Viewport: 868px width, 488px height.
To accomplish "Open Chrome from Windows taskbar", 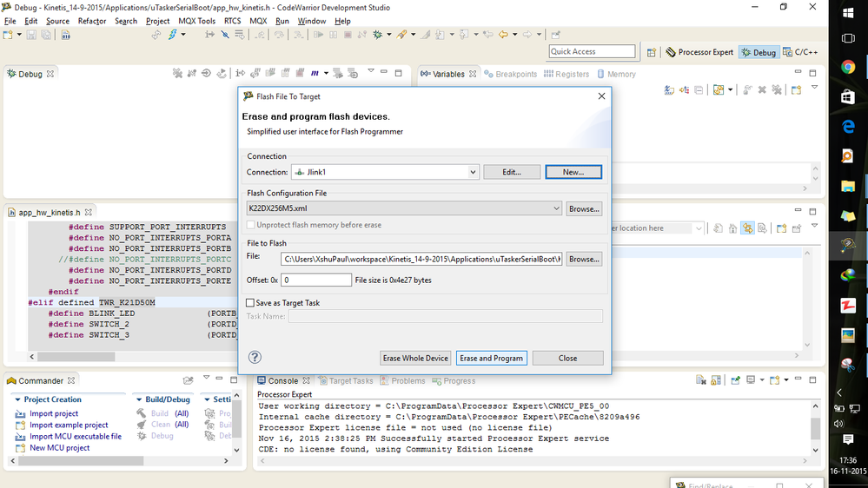I will point(847,67).
